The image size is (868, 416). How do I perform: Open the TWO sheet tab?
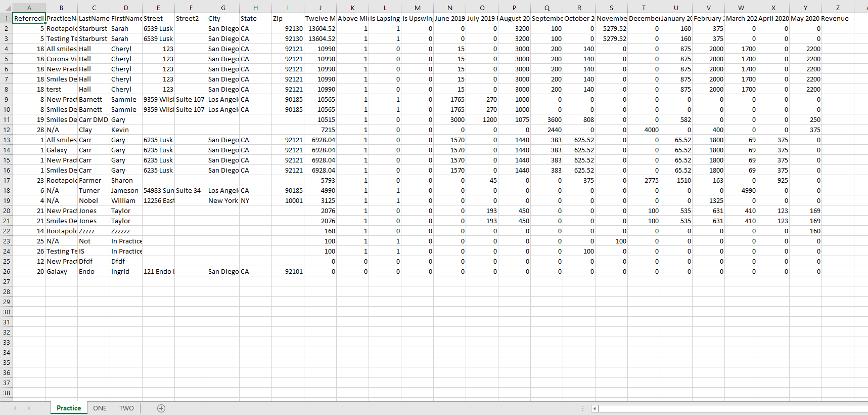click(126, 408)
